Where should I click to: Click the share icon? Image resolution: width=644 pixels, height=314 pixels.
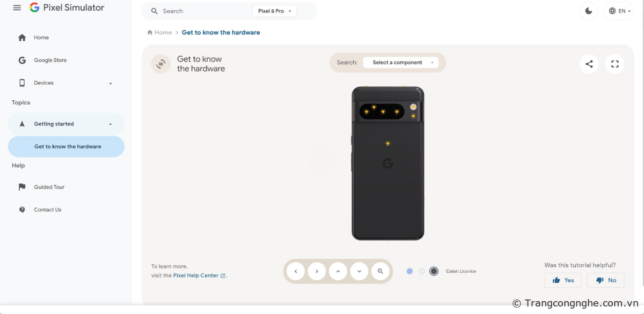pyautogui.click(x=589, y=64)
